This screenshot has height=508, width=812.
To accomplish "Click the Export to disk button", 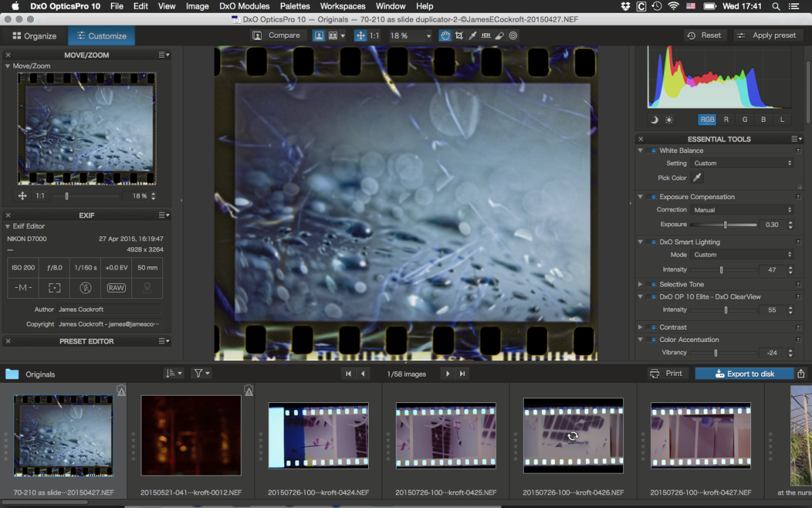I will click(744, 374).
